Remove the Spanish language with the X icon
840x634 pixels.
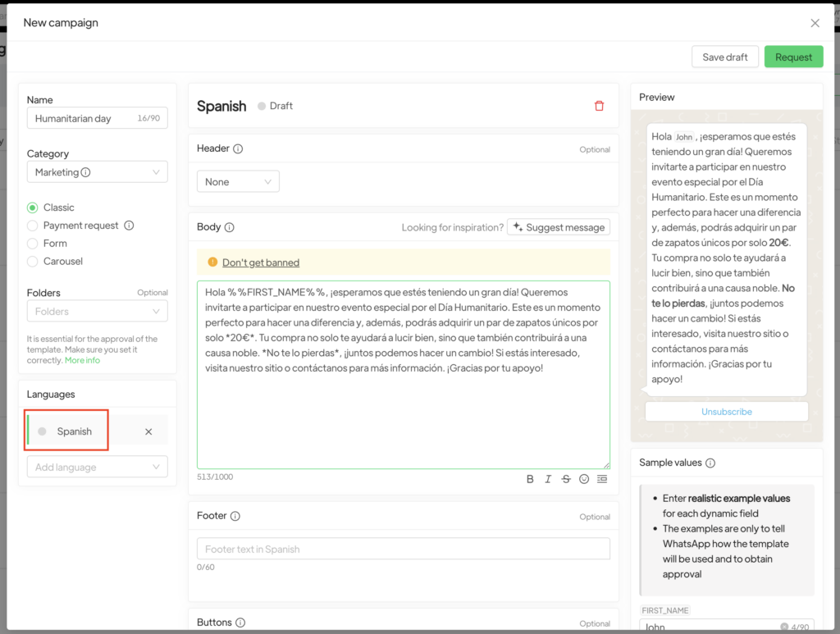(x=148, y=431)
